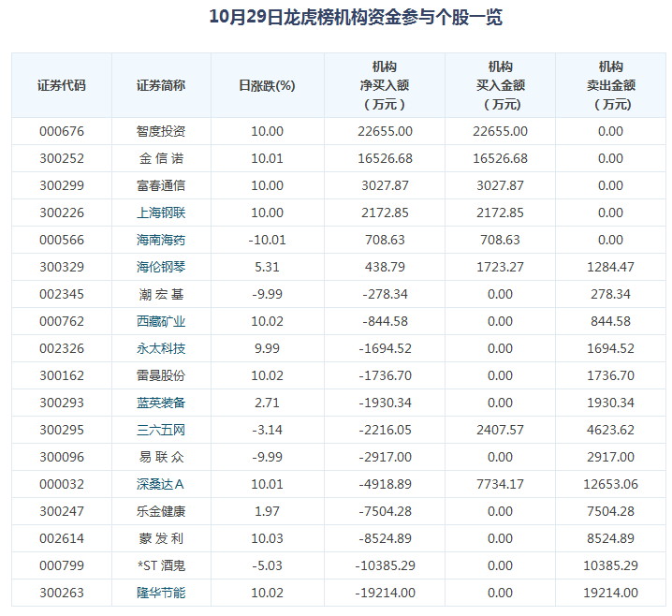Click the 三六五网 stock link
Viewport: 672px width, 616px height.
[x=161, y=430]
